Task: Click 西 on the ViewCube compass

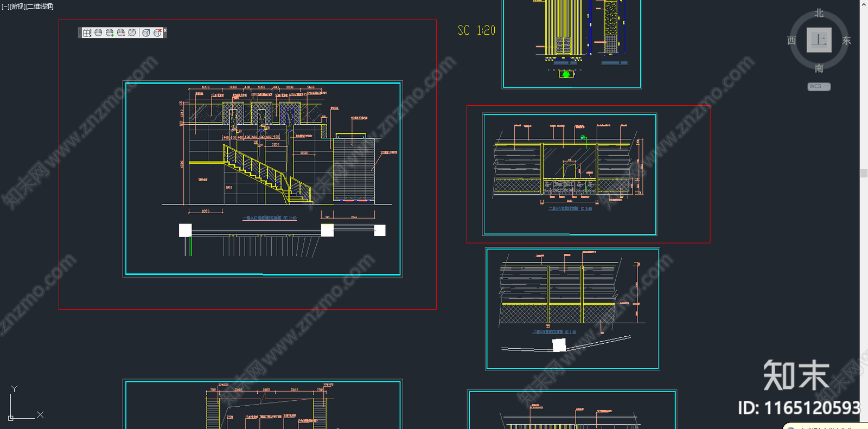Action: tap(792, 41)
